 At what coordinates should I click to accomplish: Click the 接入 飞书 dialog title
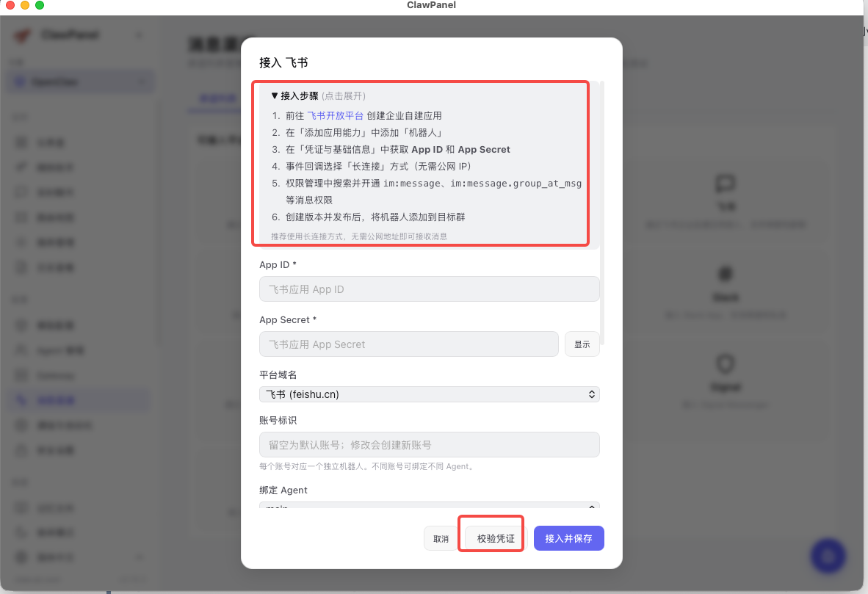click(283, 62)
